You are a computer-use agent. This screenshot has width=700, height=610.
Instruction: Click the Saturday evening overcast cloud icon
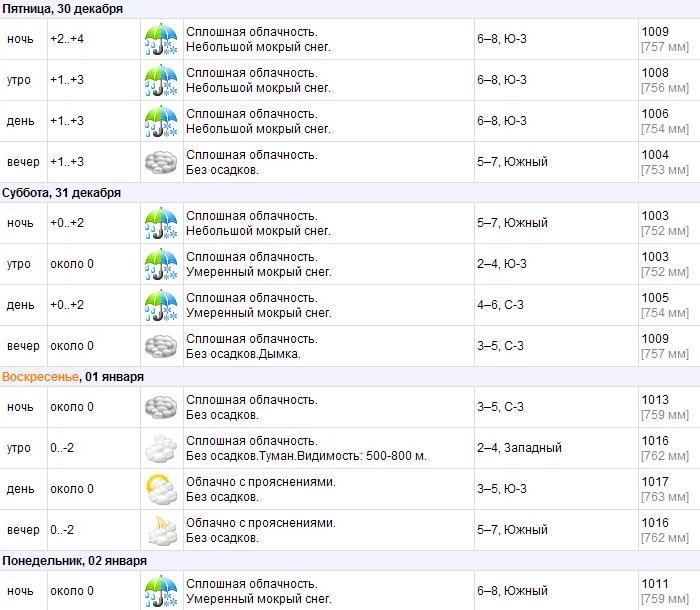click(161, 346)
